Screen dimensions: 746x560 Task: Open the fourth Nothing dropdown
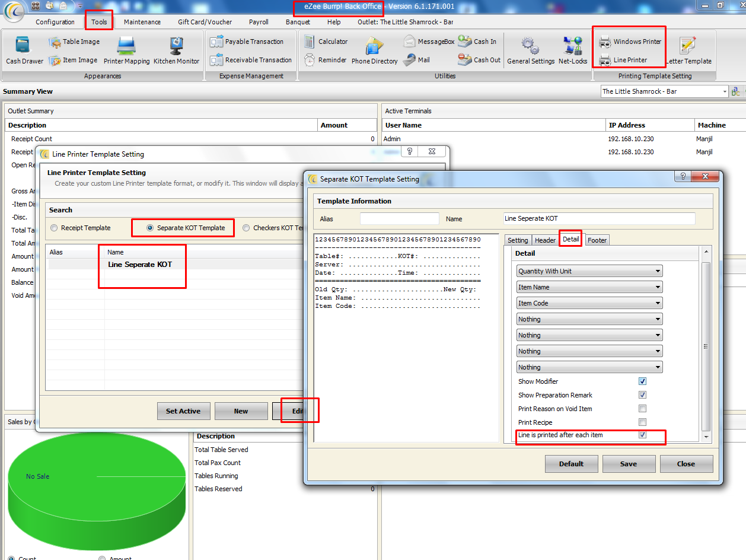coord(589,367)
